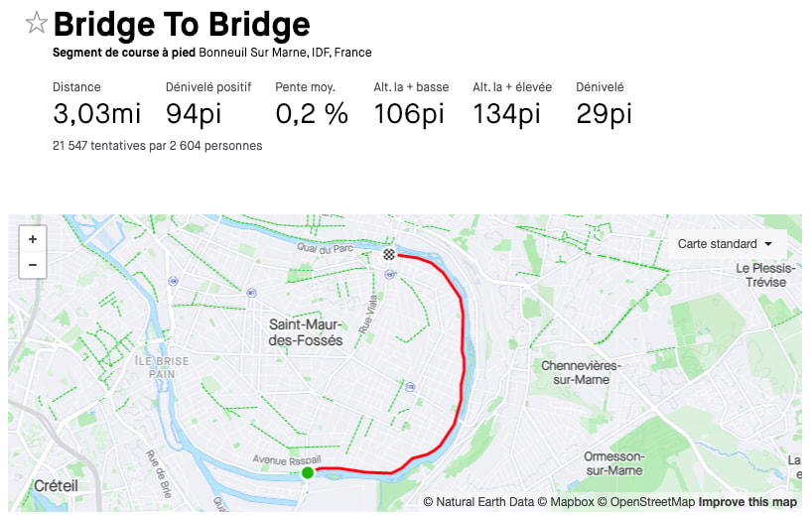Screen dimensions: 812x515
Task: Star the Bridge To Bridge segment
Action: 37,24
